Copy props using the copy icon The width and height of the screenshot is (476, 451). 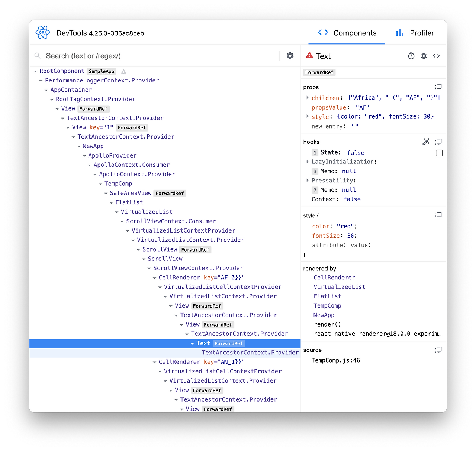coord(438,87)
